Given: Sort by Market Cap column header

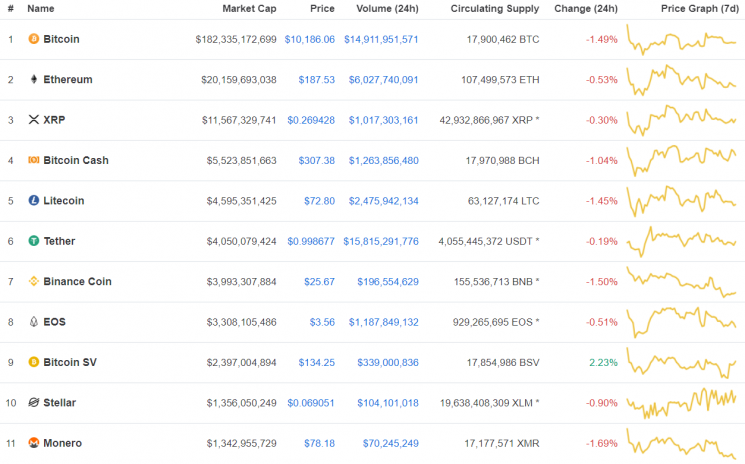Looking at the screenshot, I should pos(249,9).
